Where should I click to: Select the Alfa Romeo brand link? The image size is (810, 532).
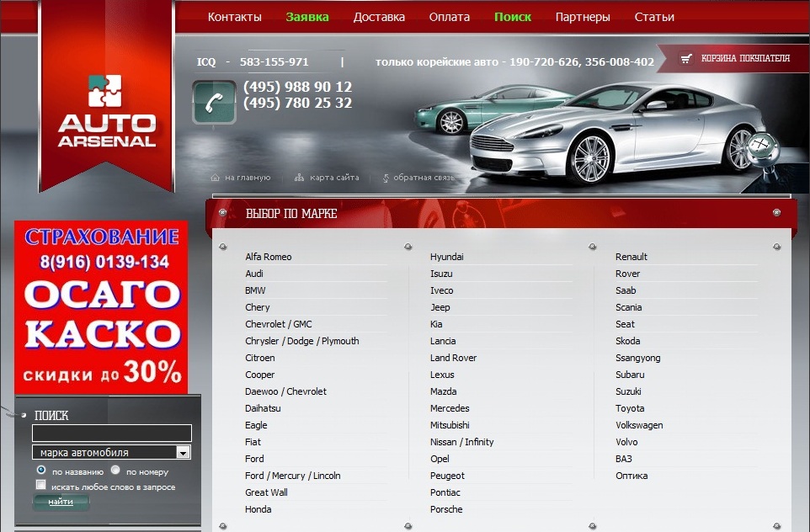pyautogui.click(x=269, y=257)
